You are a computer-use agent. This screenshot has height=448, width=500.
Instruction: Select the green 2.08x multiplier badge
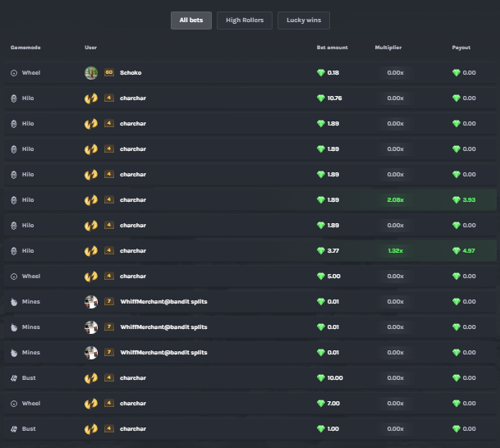click(x=395, y=200)
